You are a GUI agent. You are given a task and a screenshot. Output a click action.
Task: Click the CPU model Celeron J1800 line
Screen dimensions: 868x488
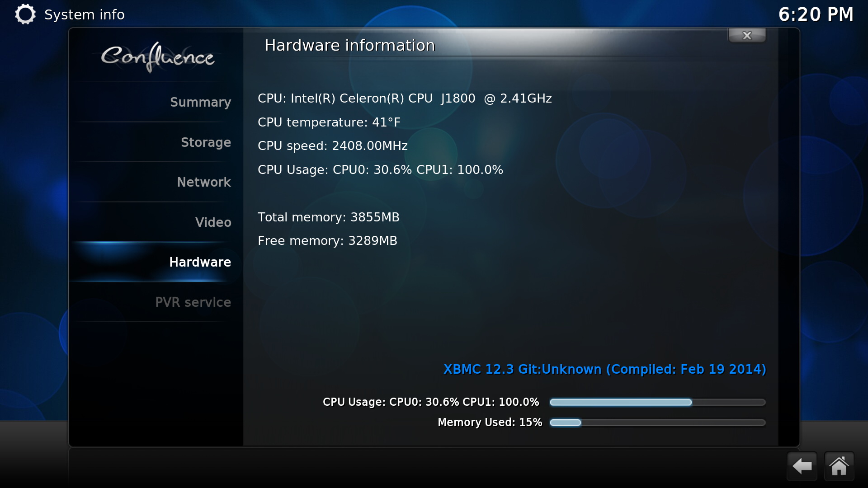[405, 99]
